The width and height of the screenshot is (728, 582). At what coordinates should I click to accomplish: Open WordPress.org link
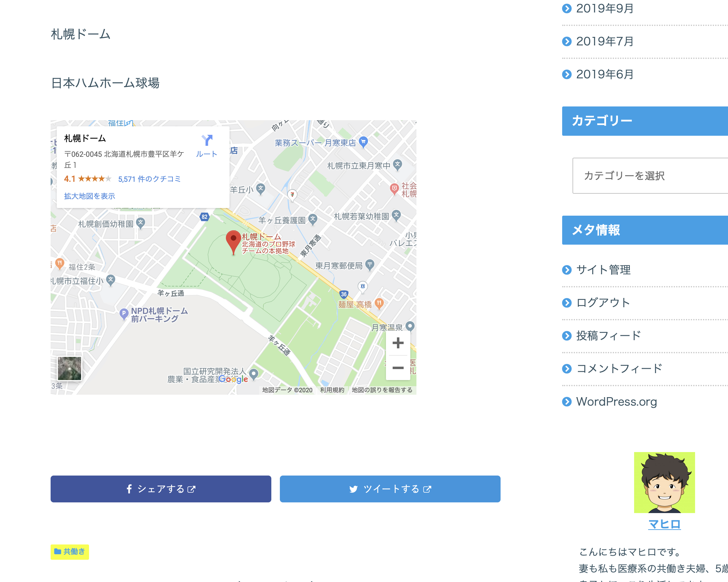616,401
